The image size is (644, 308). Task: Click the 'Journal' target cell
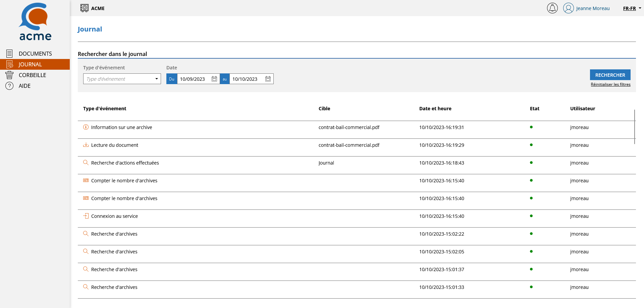click(326, 163)
